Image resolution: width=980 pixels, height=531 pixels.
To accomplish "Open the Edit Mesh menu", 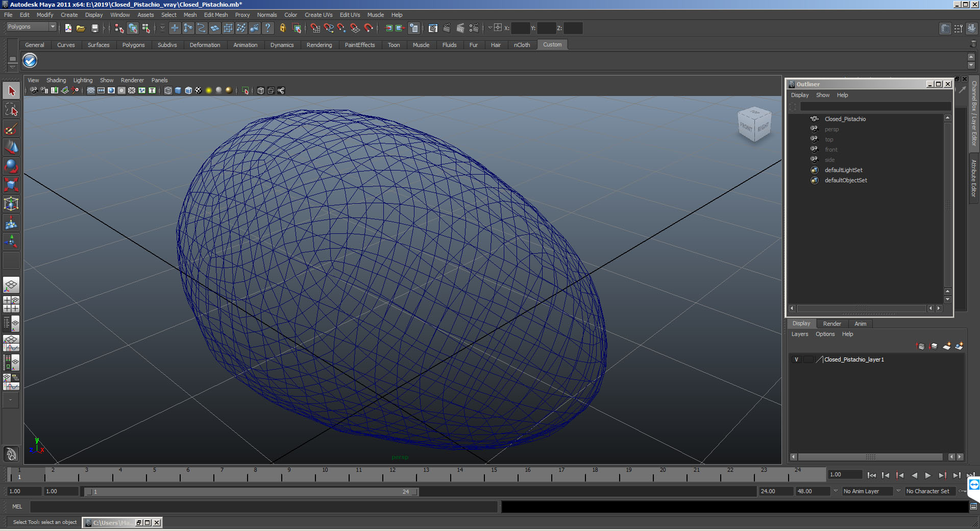I will pos(216,15).
